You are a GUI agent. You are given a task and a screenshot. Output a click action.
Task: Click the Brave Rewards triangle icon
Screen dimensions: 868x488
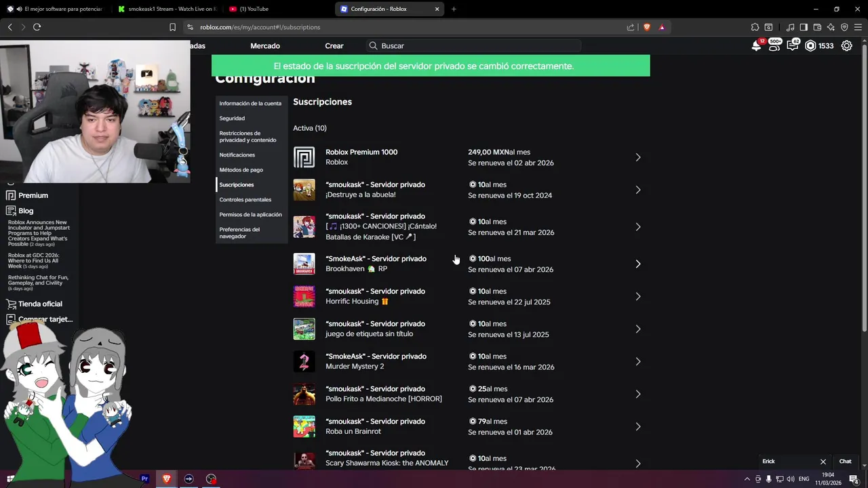pos(662,27)
